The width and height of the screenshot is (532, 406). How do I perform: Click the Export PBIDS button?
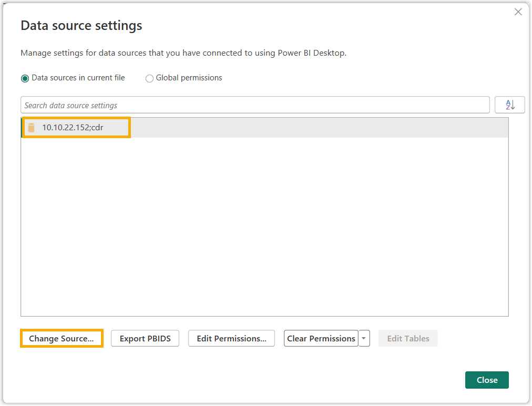tap(145, 338)
